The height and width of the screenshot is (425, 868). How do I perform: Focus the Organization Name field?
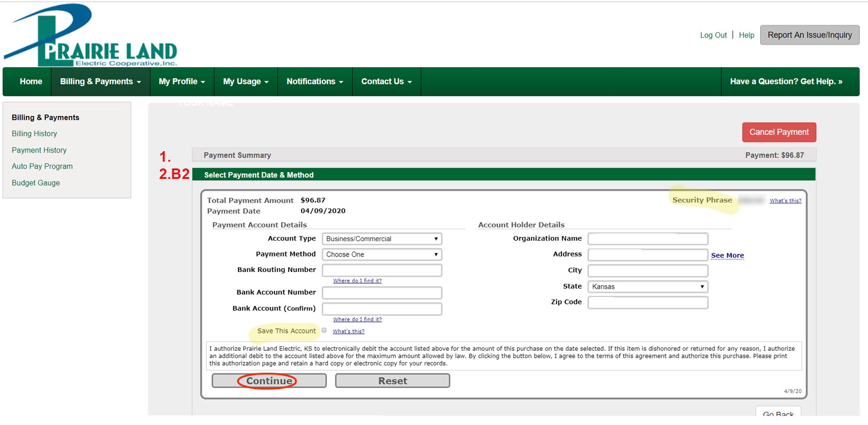[x=648, y=238]
